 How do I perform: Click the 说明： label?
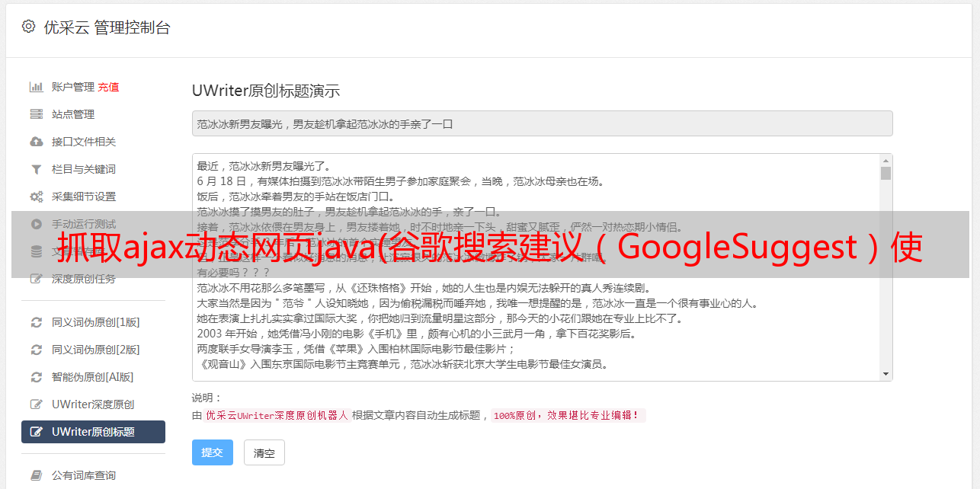[207, 398]
